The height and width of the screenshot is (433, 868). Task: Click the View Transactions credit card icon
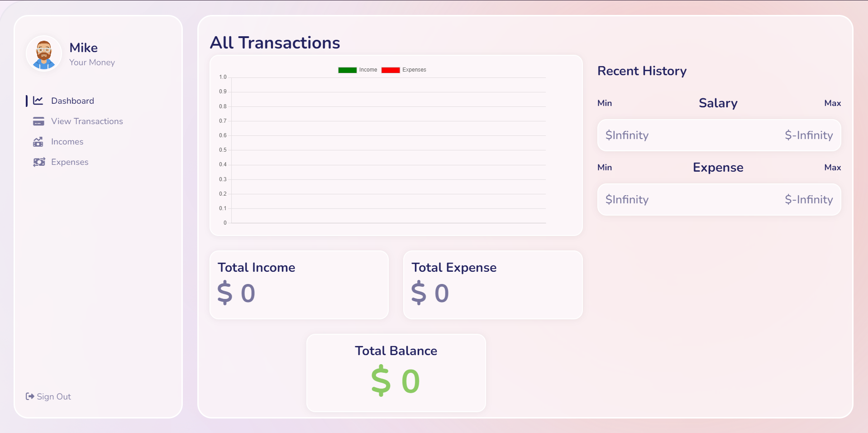(38, 121)
